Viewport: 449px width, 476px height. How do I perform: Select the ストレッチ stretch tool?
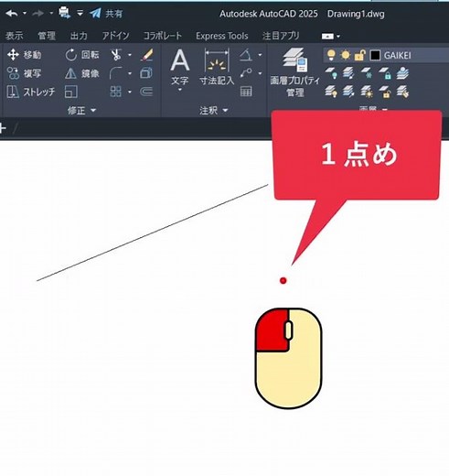tap(31, 92)
